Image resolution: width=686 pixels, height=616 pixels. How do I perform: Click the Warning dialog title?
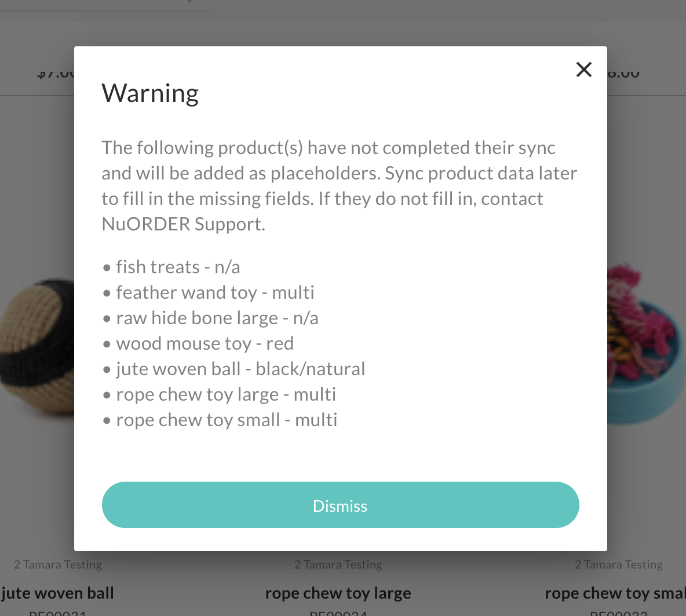point(150,93)
